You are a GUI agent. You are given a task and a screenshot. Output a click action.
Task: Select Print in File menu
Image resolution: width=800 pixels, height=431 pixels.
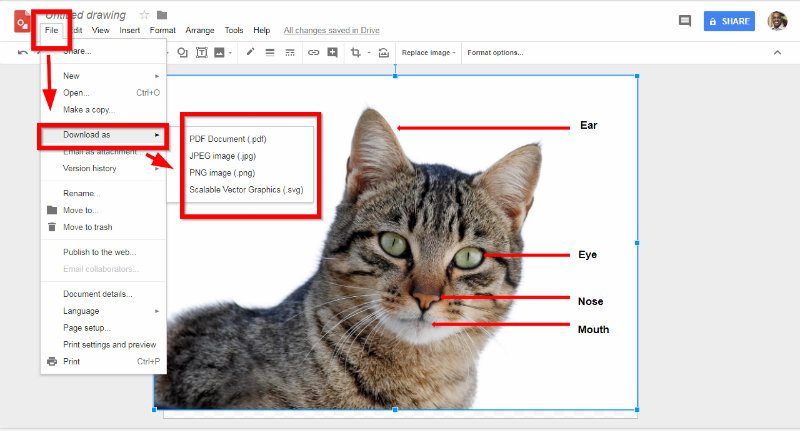click(104, 361)
